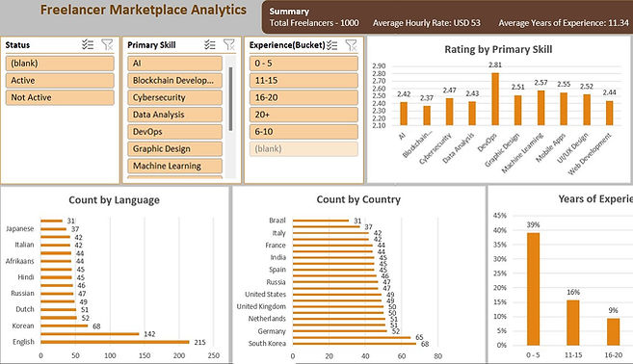The image size is (633, 364).
Task: Click the Japanese label on the language axis
Action: [x=20, y=229]
